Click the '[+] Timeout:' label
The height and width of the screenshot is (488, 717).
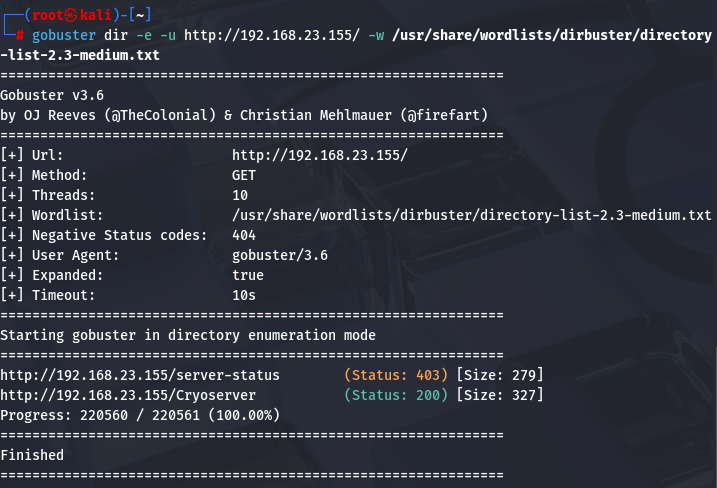[48, 295]
